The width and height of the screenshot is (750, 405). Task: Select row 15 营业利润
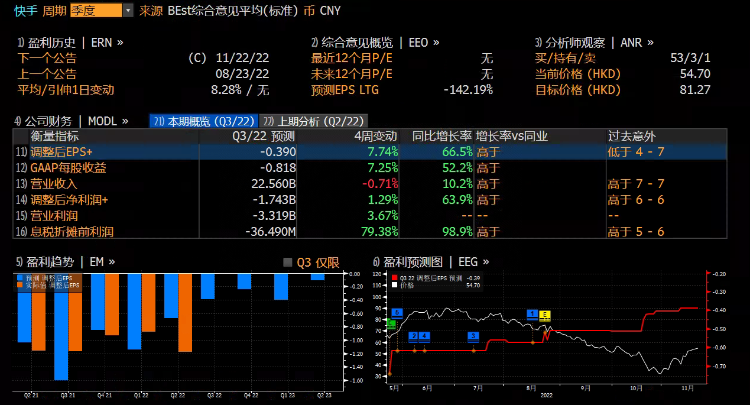tap(370, 216)
